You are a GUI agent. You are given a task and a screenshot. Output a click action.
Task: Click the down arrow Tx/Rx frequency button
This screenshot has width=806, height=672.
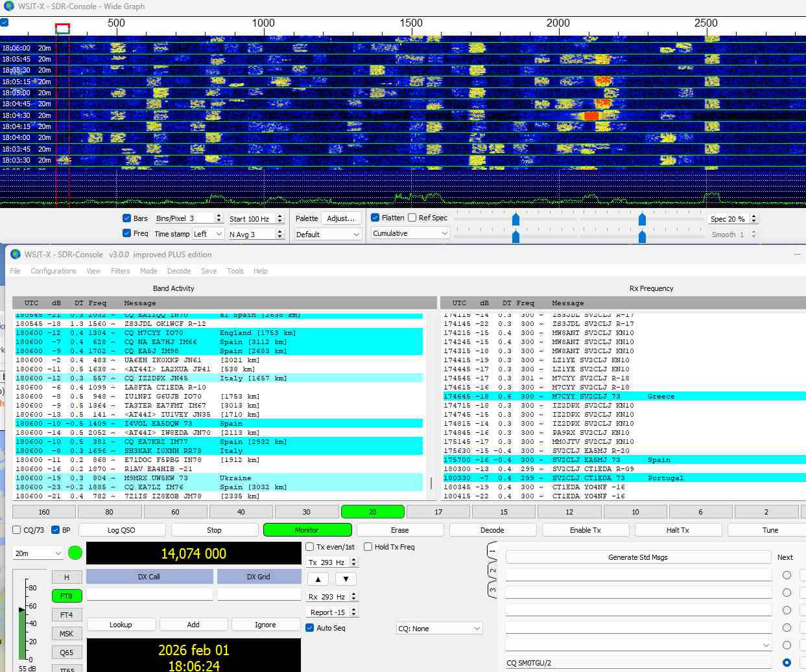pos(346,579)
